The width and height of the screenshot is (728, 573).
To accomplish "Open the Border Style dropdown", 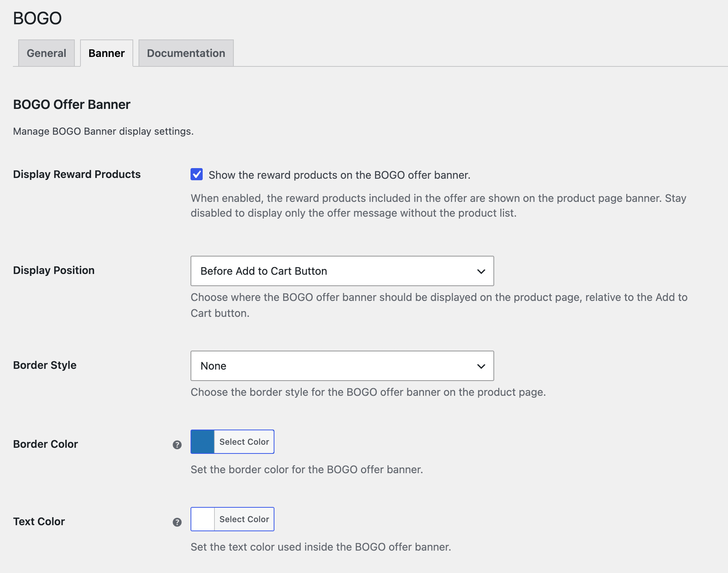I will (342, 366).
